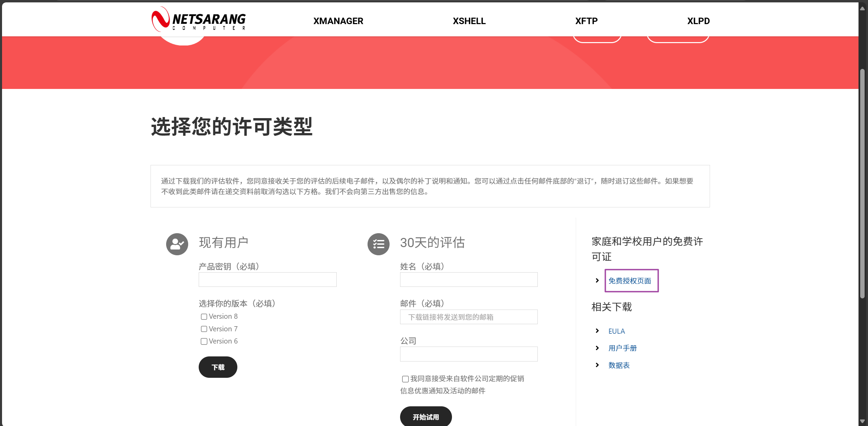Open the 免费授权页面 link

[x=630, y=281]
